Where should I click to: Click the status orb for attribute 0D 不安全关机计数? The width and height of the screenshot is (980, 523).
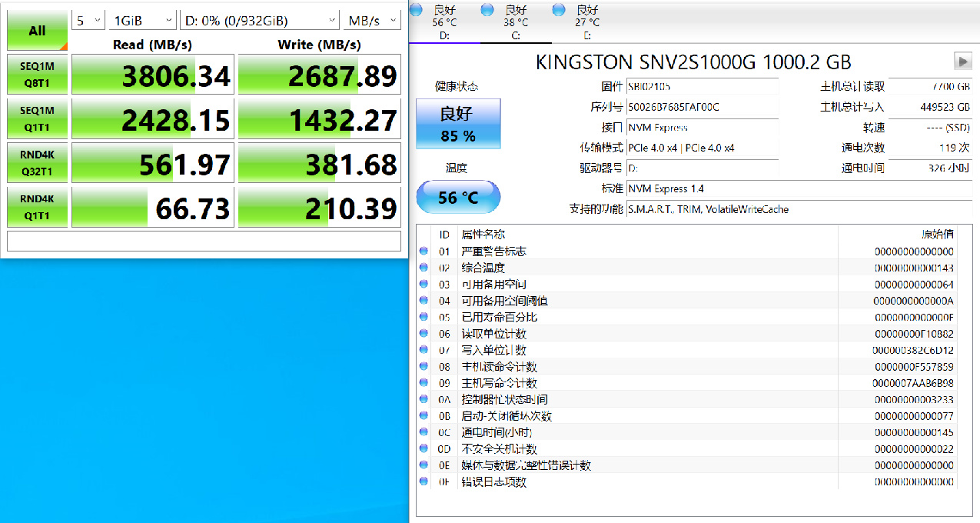[424, 448]
